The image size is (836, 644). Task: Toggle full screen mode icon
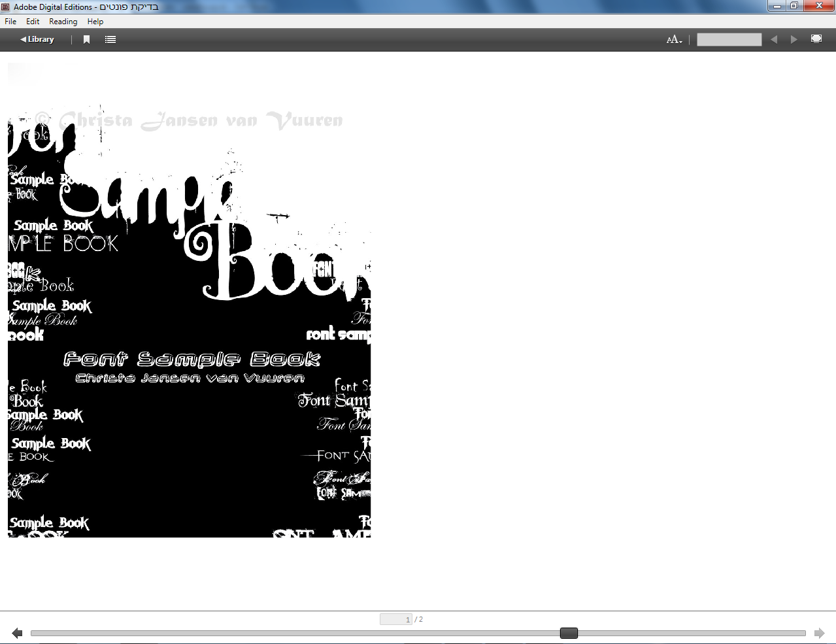pyautogui.click(x=816, y=39)
